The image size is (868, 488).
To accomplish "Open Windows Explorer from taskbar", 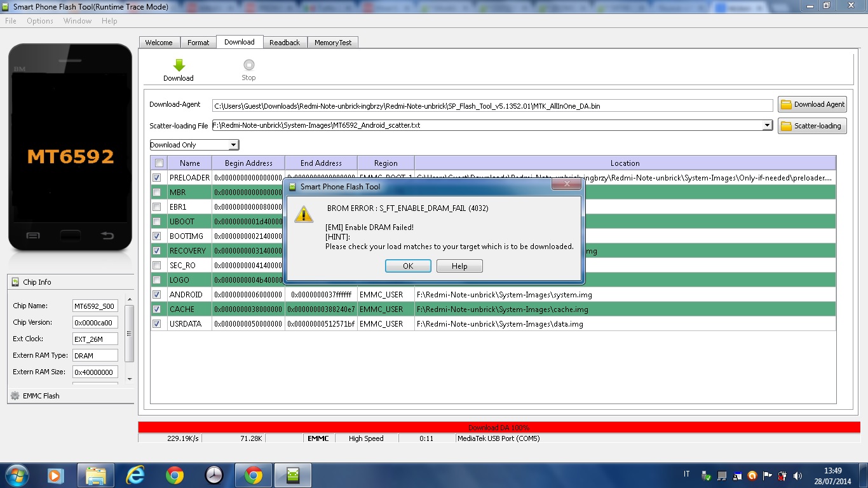I will point(95,475).
